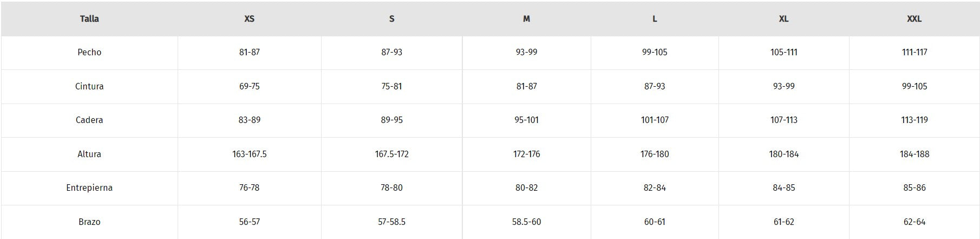Viewport: 980px width, 239px height.
Task: Select the 99-105 Pecho value for L
Action: point(655,53)
